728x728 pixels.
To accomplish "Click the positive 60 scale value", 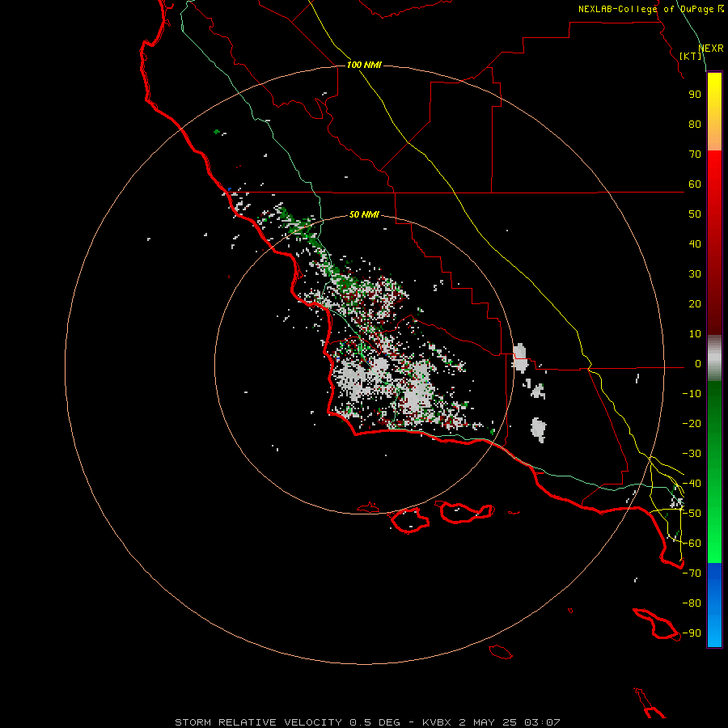I will (x=695, y=184).
